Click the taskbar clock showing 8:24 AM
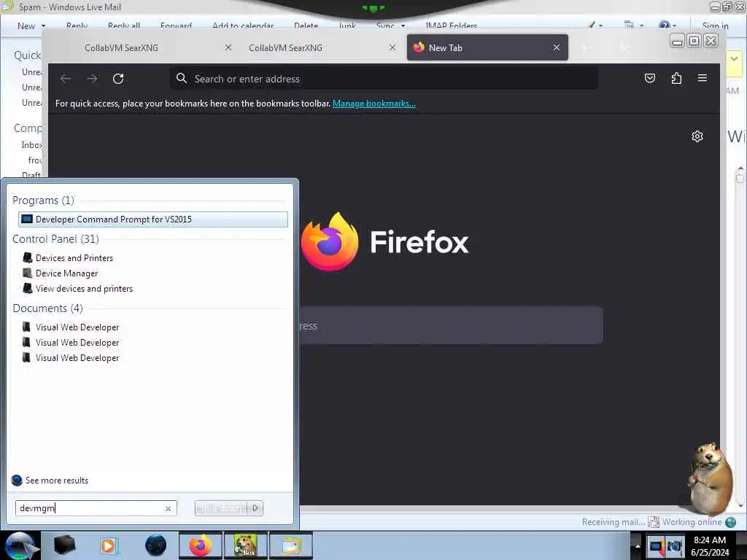 tap(710, 546)
